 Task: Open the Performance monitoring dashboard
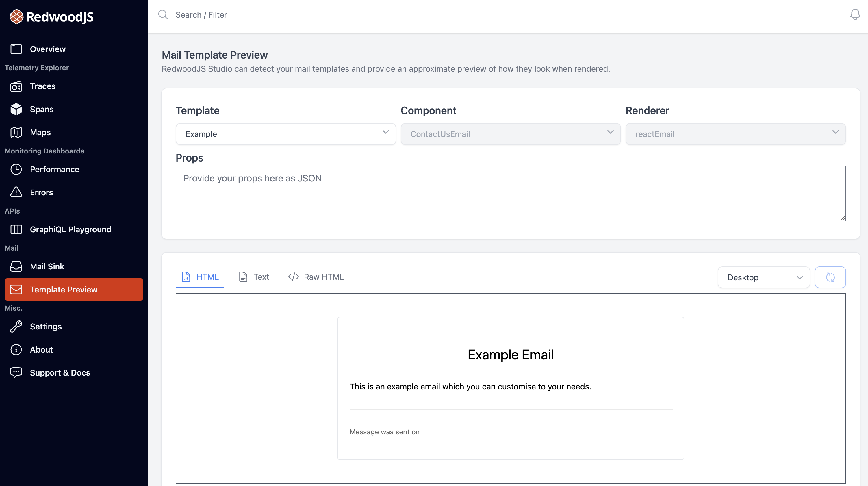pos(55,169)
